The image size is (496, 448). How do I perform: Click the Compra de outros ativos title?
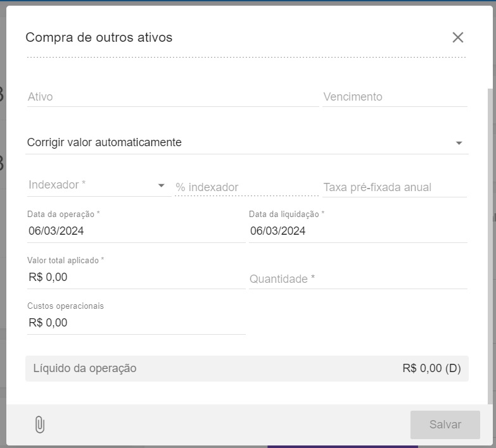99,37
